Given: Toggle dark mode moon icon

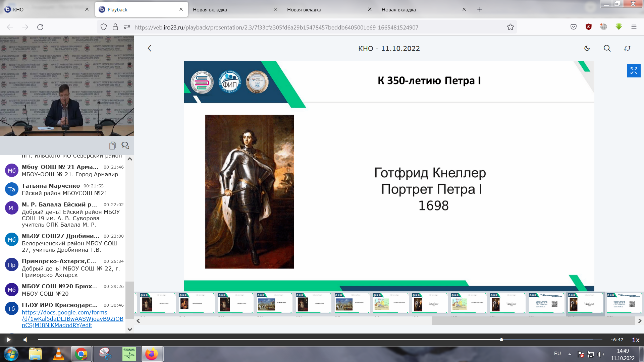Looking at the screenshot, I should 587,48.
